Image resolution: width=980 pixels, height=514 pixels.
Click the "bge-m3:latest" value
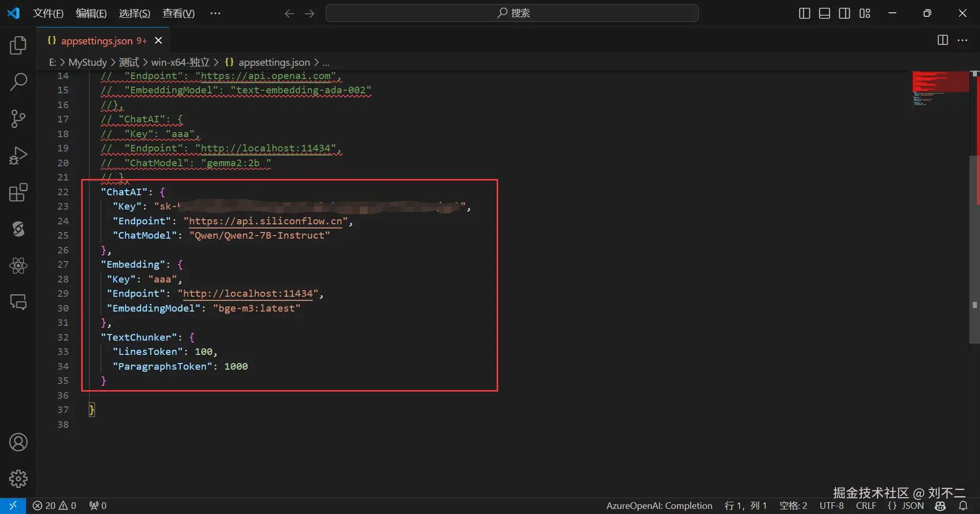257,308
